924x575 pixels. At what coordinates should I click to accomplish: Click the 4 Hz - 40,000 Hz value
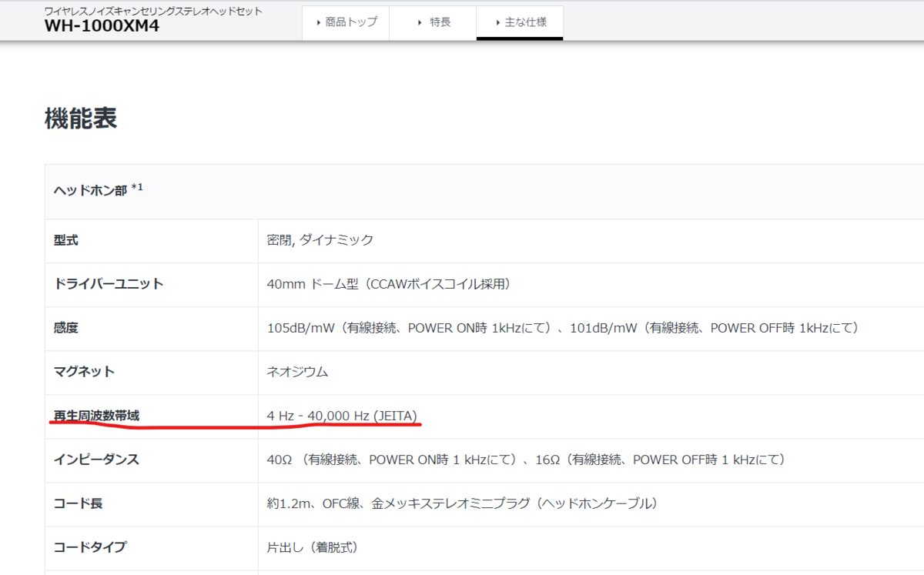pyautogui.click(x=342, y=416)
